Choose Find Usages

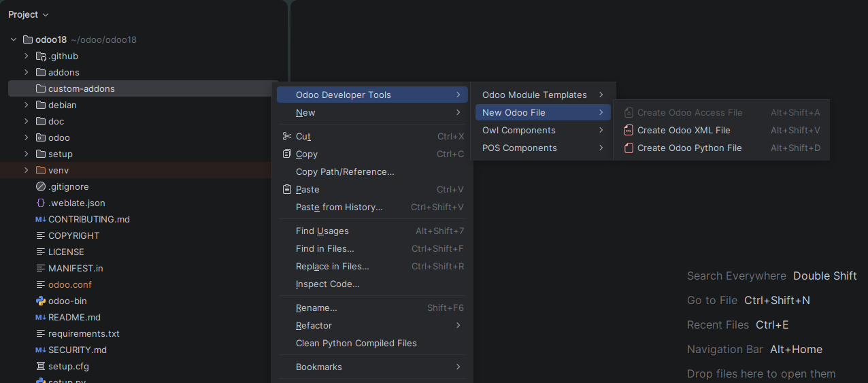(373, 231)
